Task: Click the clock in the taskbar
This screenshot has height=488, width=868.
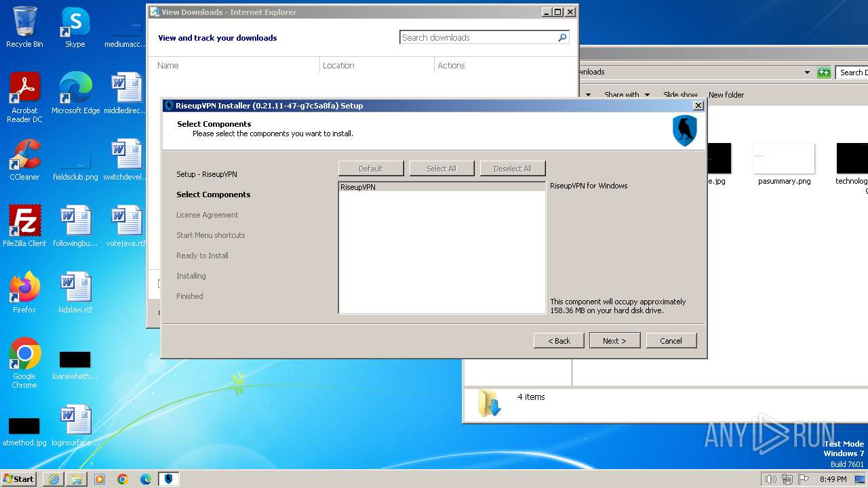Action: pos(833,479)
